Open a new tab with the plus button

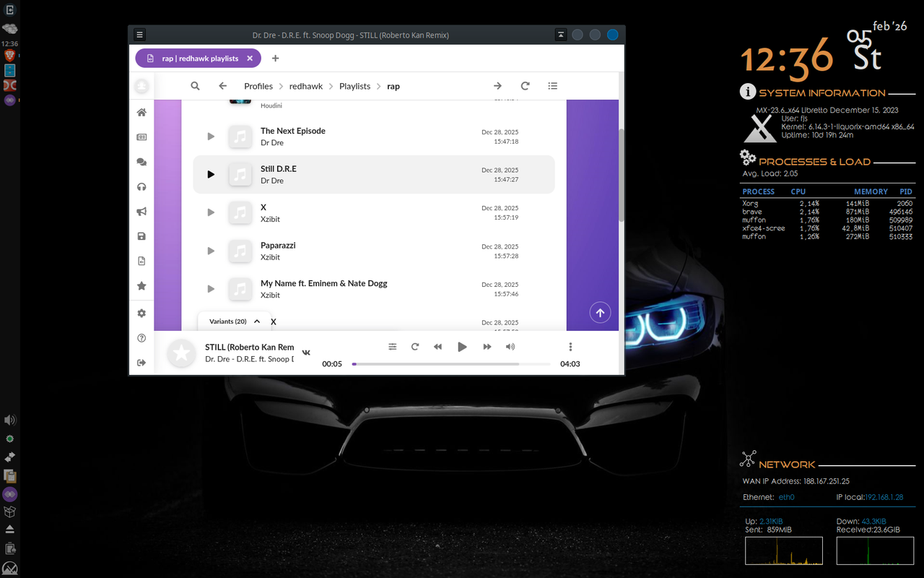[x=275, y=59]
